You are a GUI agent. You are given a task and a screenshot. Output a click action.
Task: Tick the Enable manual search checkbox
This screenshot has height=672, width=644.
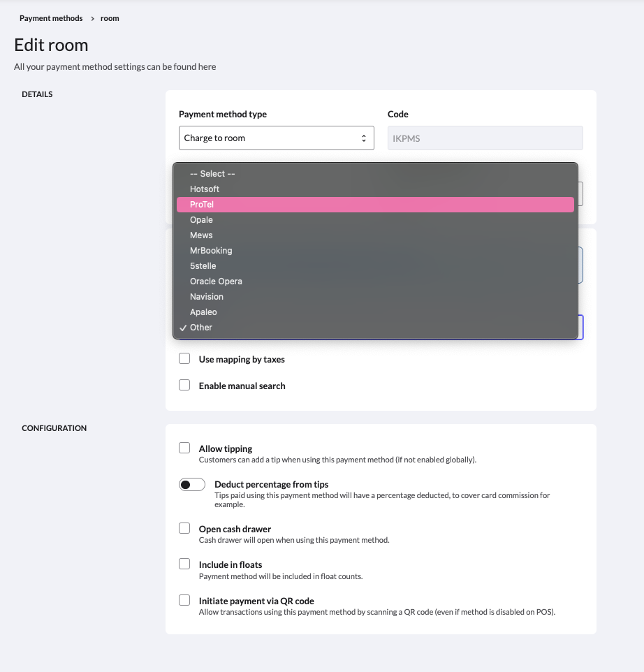pos(184,386)
